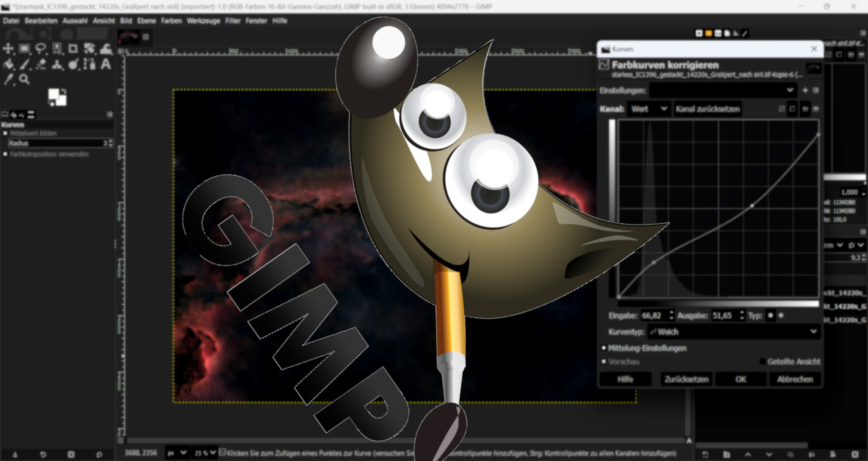Viewport: 868px width, 461px height.
Task: Open the Filter menu
Action: (233, 21)
